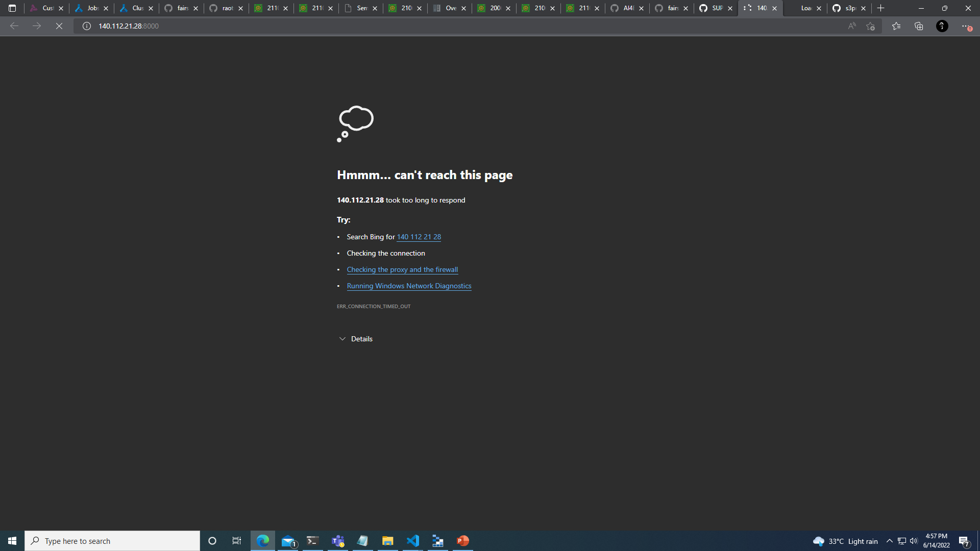Click the browser profile avatar
This screenshot has height=551, width=980.
coord(942,26)
